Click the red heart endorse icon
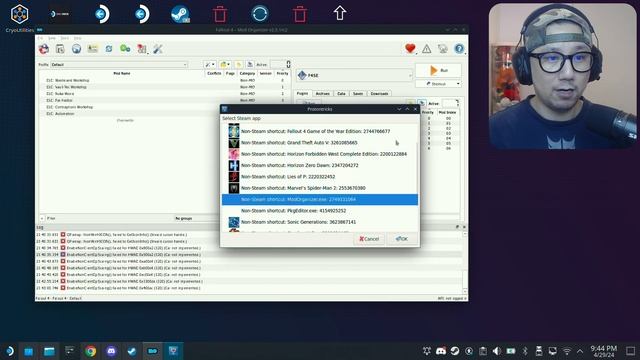 pyautogui.click(x=410, y=49)
